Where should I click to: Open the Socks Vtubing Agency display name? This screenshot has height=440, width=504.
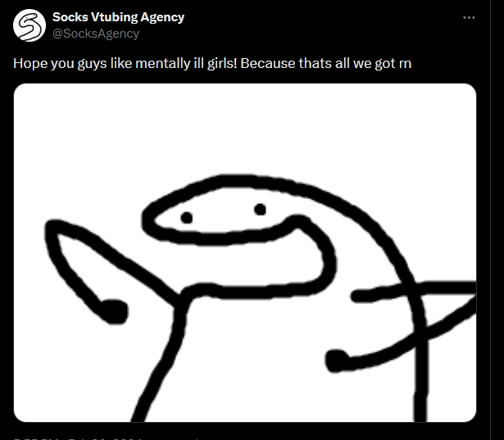tap(118, 17)
